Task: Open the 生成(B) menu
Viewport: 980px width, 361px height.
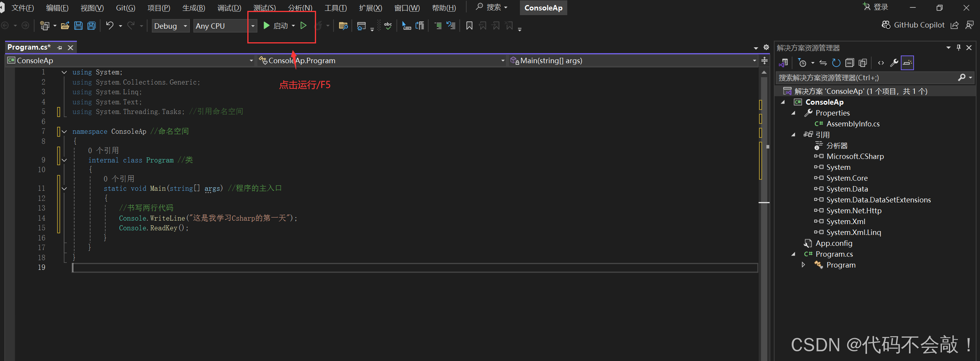Action: tap(194, 8)
